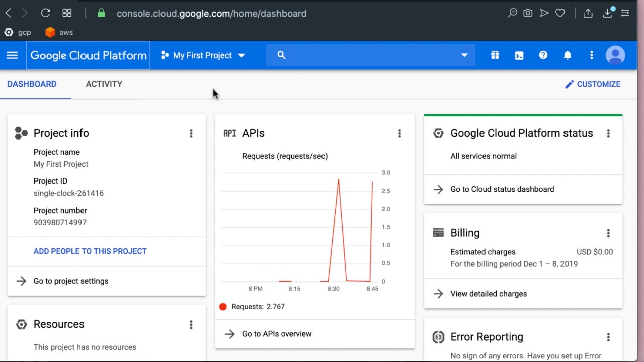
Task: Open View detailed charges link
Action: pos(489,294)
